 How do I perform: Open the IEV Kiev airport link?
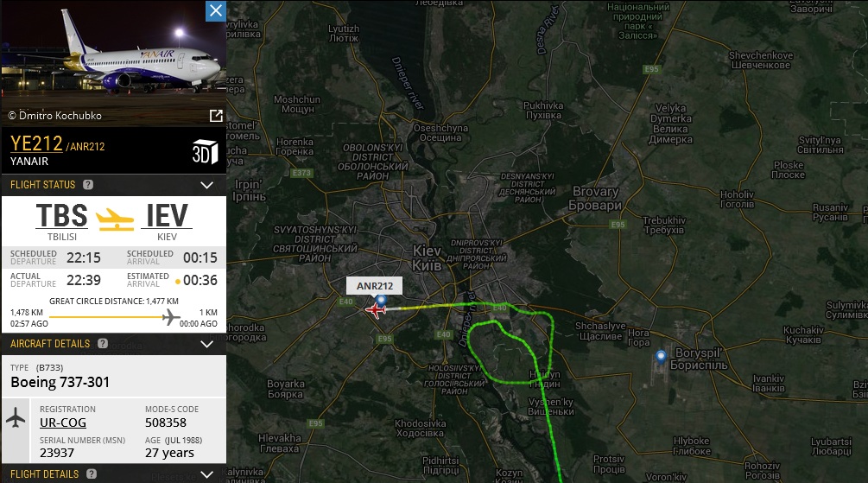[x=167, y=215]
